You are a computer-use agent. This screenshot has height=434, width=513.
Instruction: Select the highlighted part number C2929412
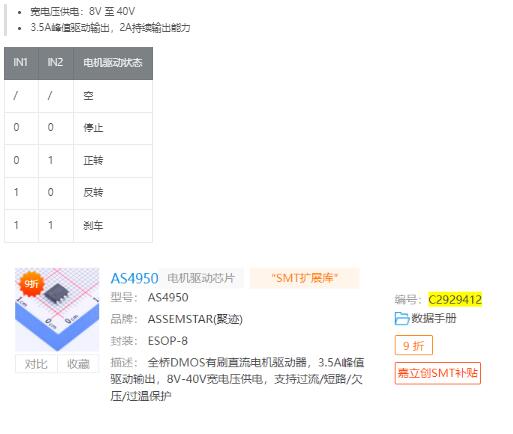click(455, 299)
